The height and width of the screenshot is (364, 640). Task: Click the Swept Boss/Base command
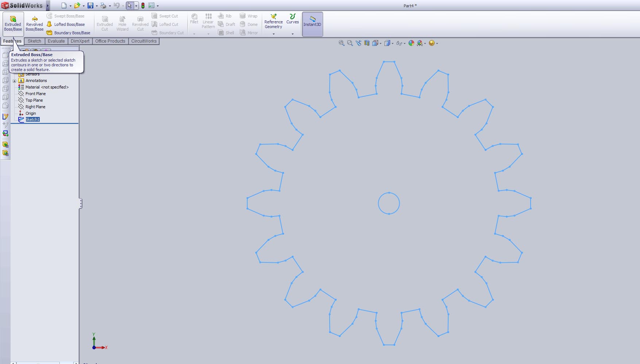point(66,16)
